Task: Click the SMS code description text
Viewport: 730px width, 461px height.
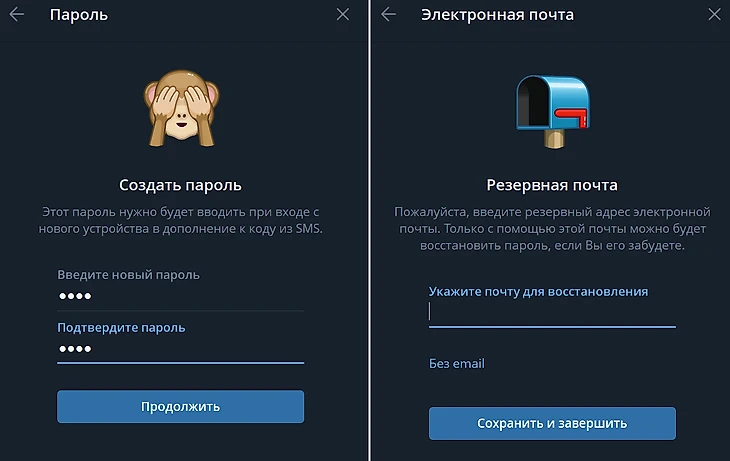Action: coord(181,220)
